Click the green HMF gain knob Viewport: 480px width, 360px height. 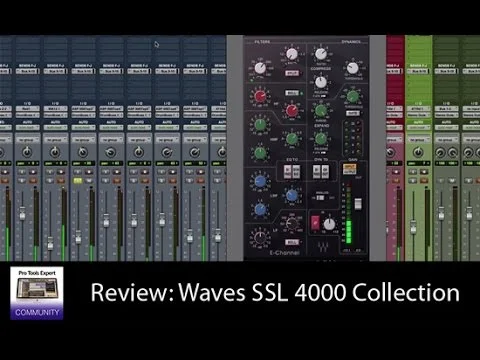[x=260, y=125]
